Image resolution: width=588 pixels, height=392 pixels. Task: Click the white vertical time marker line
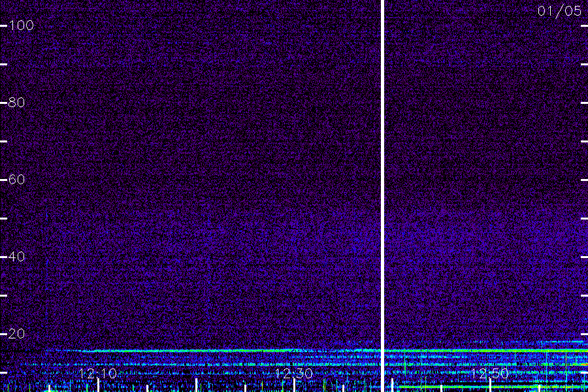coord(382,196)
